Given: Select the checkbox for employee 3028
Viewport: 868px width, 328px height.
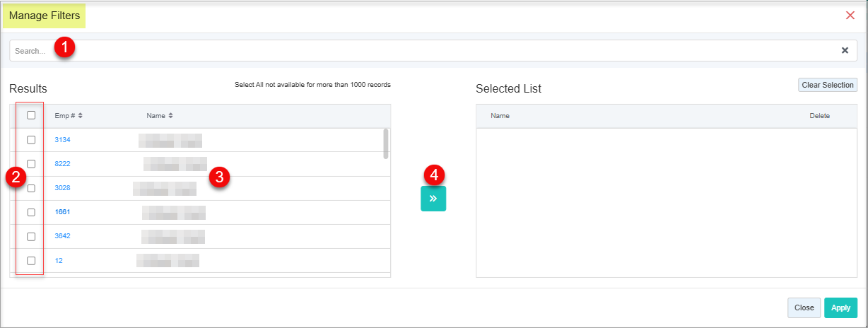Looking at the screenshot, I should (x=31, y=188).
